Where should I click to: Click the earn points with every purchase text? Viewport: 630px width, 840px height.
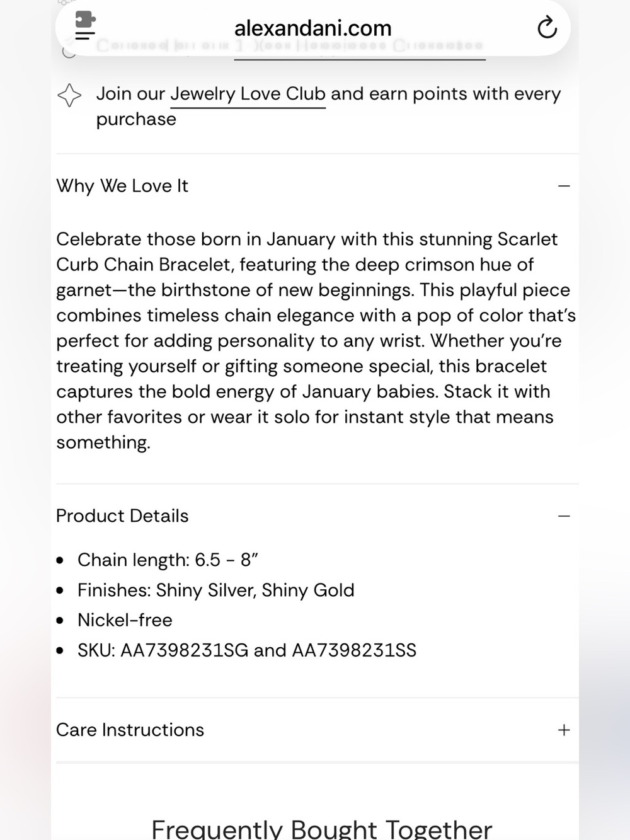tap(328, 106)
